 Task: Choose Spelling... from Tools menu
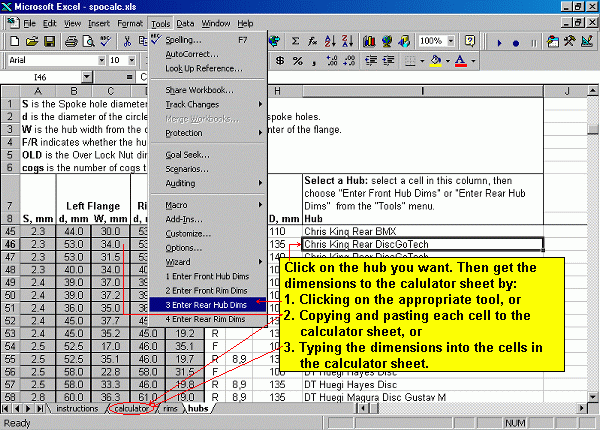pos(208,40)
